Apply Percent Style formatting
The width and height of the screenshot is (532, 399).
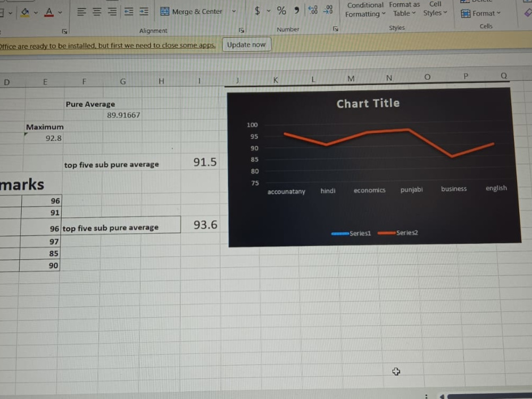pyautogui.click(x=281, y=11)
